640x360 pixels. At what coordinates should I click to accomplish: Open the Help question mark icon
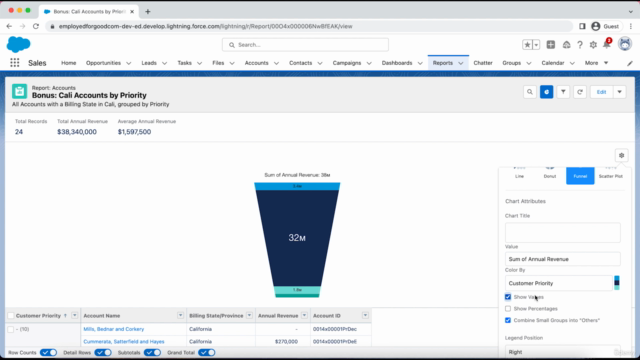click(580, 45)
